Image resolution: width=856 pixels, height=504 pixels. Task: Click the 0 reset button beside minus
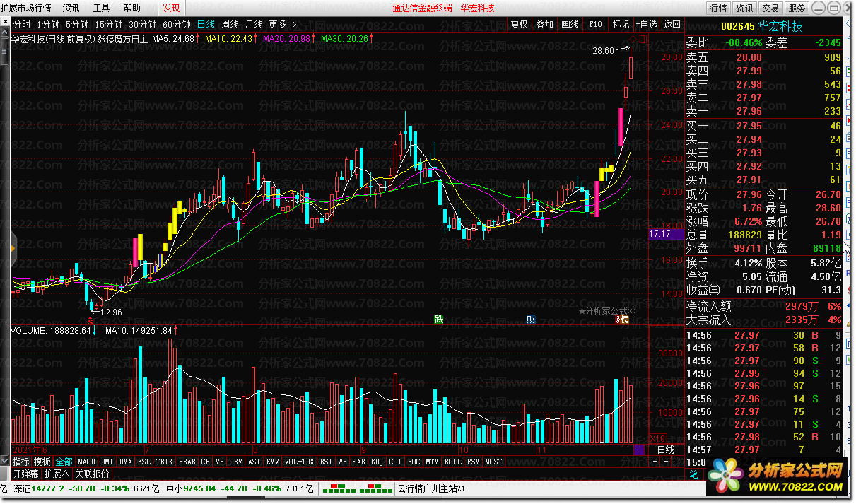click(676, 462)
